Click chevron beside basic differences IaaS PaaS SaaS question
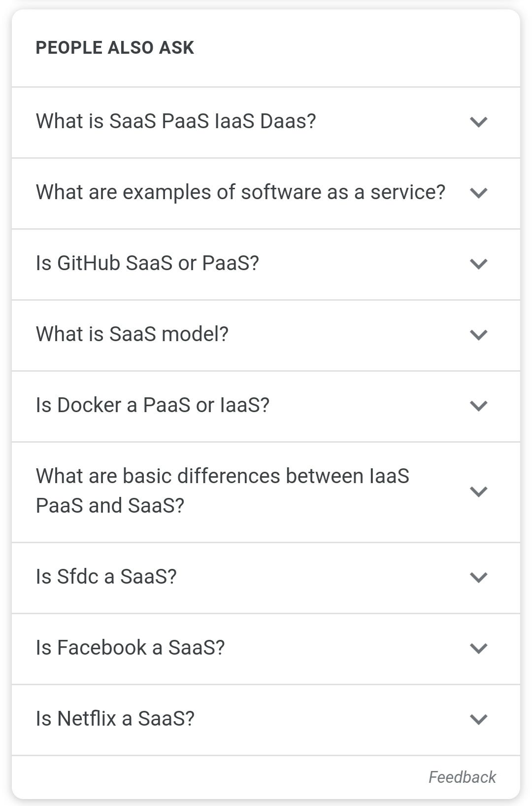 [x=478, y=491]
